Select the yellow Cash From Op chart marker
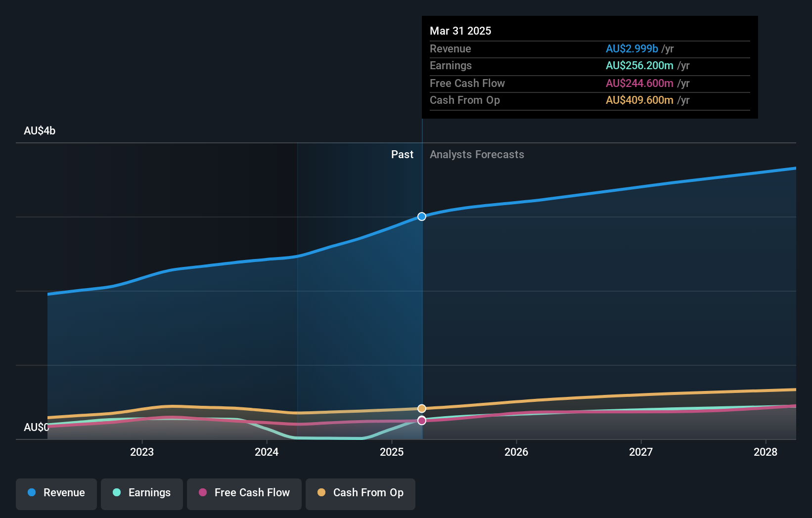812x518 pixels. point(421,408)
